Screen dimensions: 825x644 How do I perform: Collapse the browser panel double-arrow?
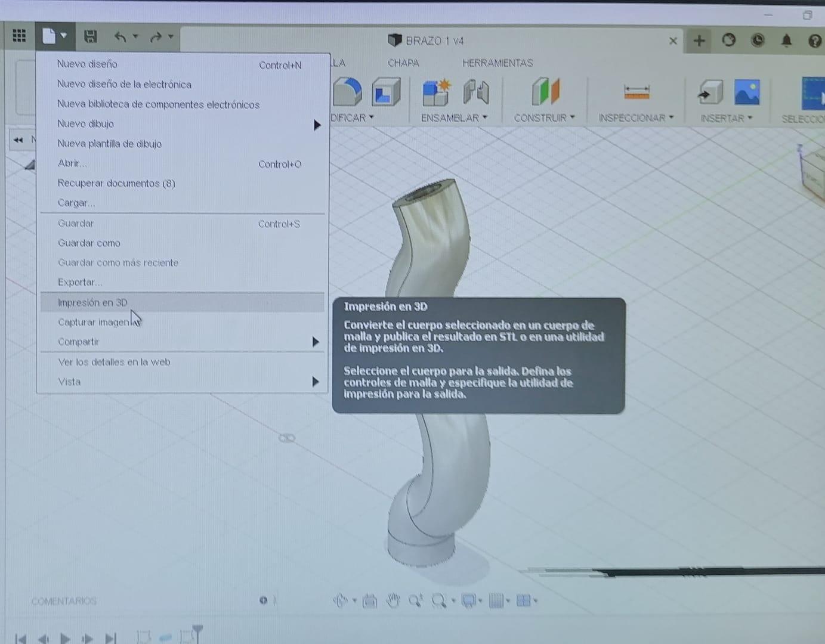tap(18, 140)
